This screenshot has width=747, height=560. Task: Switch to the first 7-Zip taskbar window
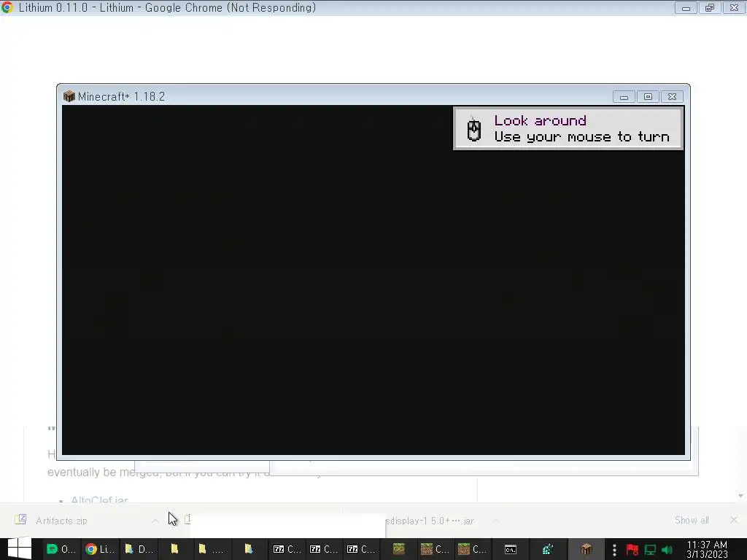tap(287, 549)
